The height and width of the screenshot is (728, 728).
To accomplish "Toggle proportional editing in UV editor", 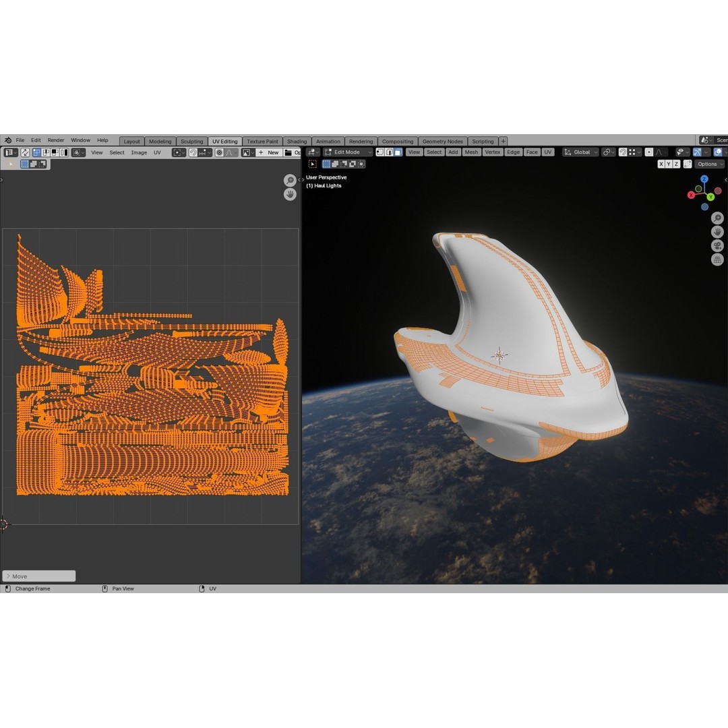I will (x=220, y=152).
